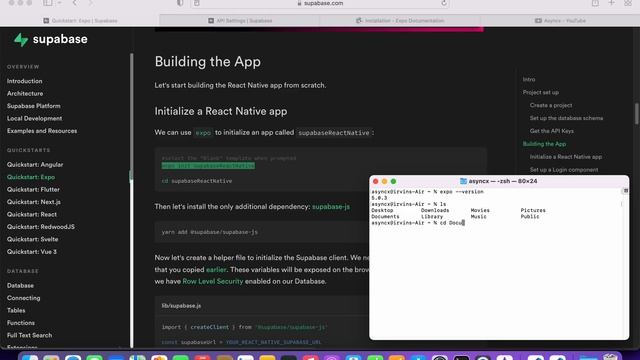Switch to Quickstart: Expo | Supabase tab
640x360 pixels.
80,20
